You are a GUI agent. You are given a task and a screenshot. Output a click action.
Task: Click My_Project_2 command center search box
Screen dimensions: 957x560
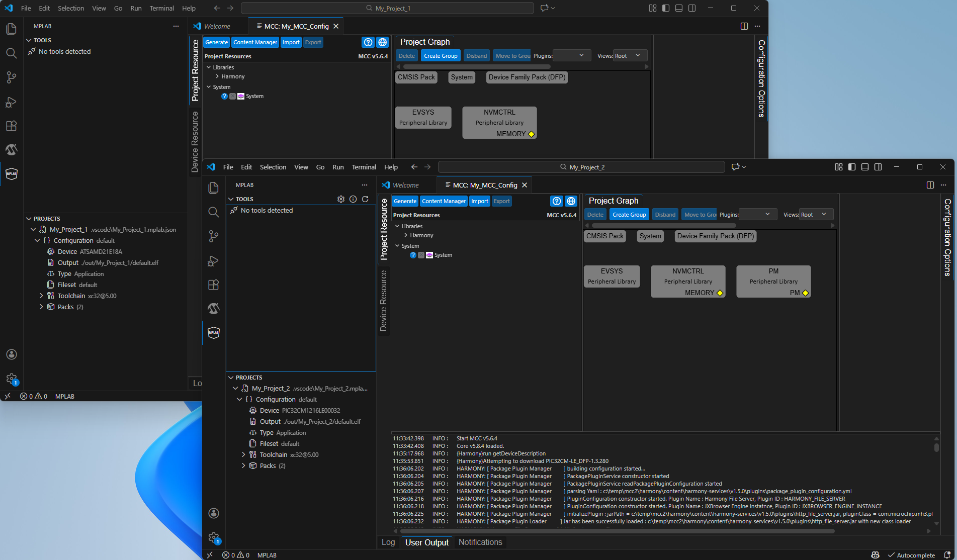coord(581,167)
